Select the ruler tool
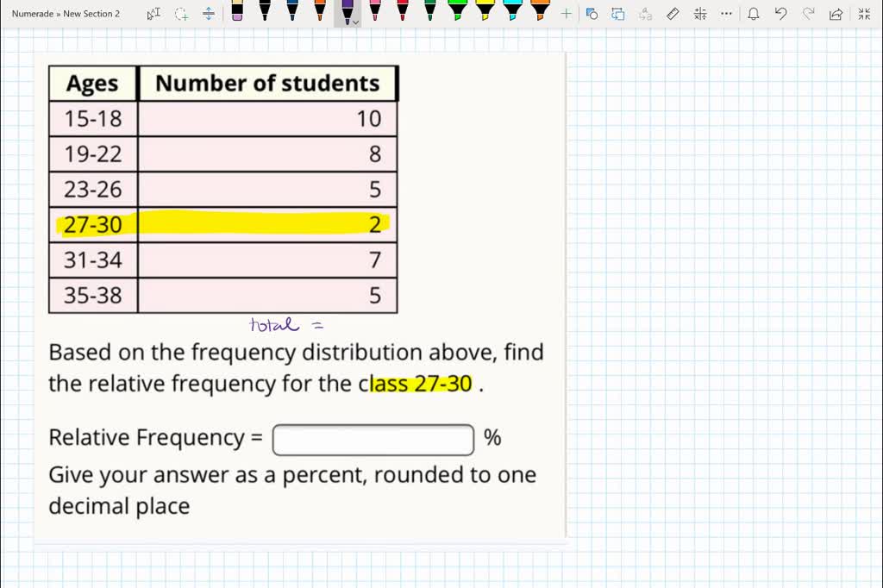This screenshot has width=883, height=588. click(x=673, y=14)
